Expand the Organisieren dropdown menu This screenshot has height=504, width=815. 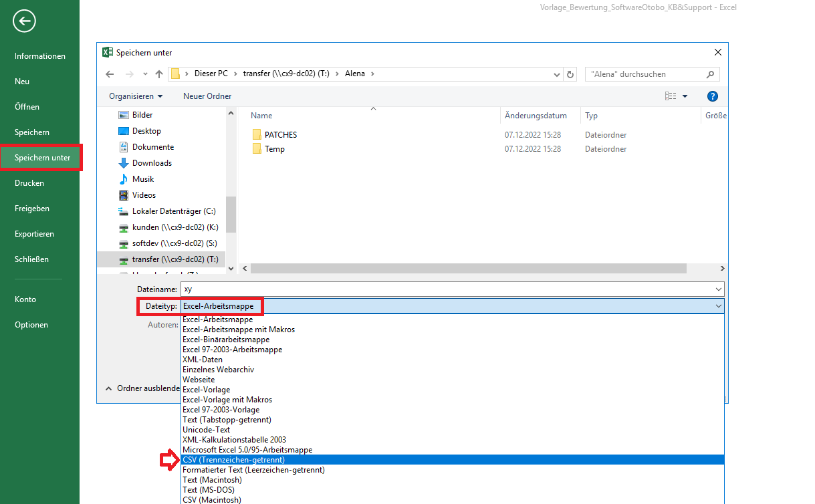(136, 96)
